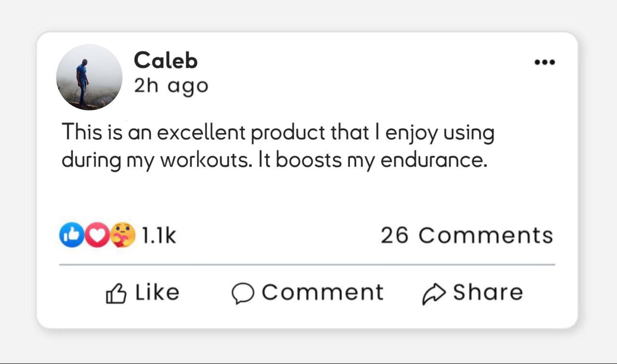The height and width of the screenshot is (364, 617).
Task: Click the divider line above the action buttons
Action: click(307, 265)
